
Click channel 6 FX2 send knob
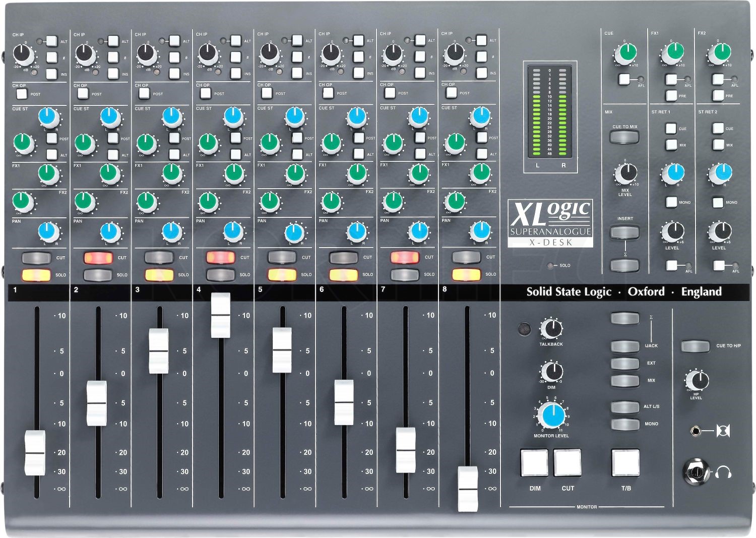[x=331, y=203]
